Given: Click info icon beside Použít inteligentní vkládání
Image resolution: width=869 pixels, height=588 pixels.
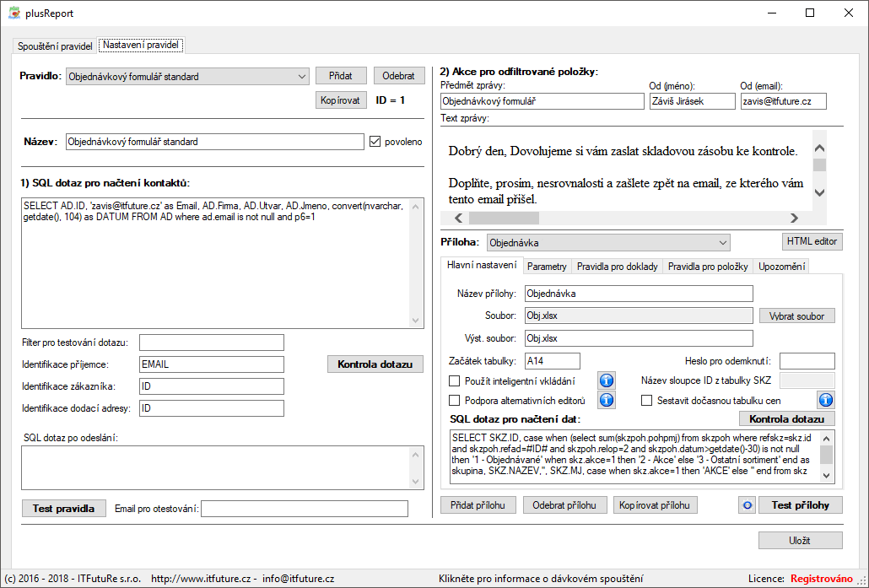Looking at the screenshot, I should point(607,380).
